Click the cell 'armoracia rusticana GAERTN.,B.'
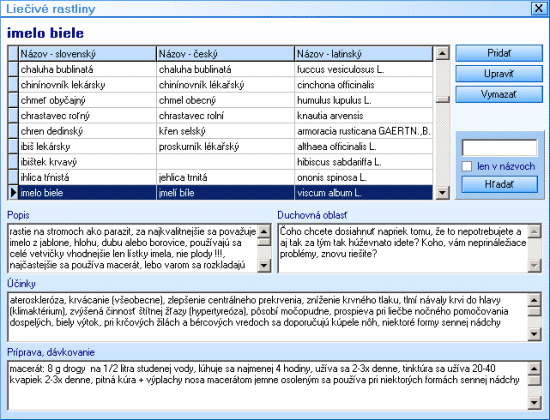Screen dimensions: 550x420 point(364,131)
